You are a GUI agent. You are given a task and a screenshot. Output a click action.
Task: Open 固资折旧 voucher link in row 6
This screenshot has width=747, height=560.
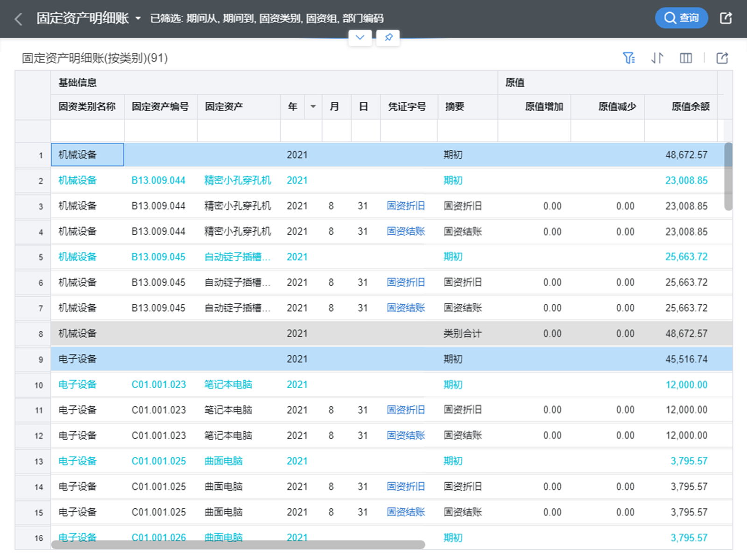click(406, 283)
